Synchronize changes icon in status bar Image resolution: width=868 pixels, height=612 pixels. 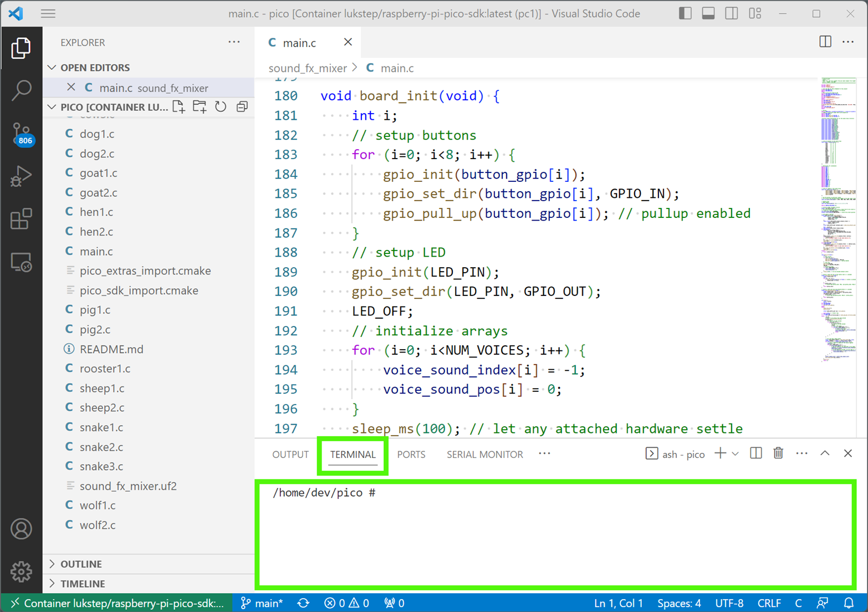click(303, 603)
